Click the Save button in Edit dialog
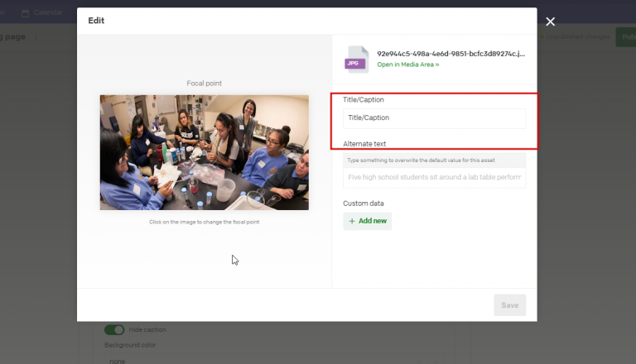 pos(509,305)
